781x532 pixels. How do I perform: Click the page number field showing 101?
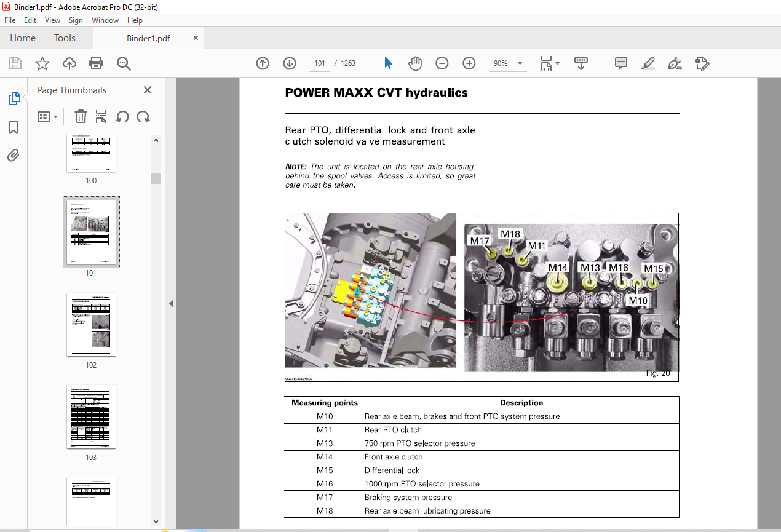coord(319,63)
